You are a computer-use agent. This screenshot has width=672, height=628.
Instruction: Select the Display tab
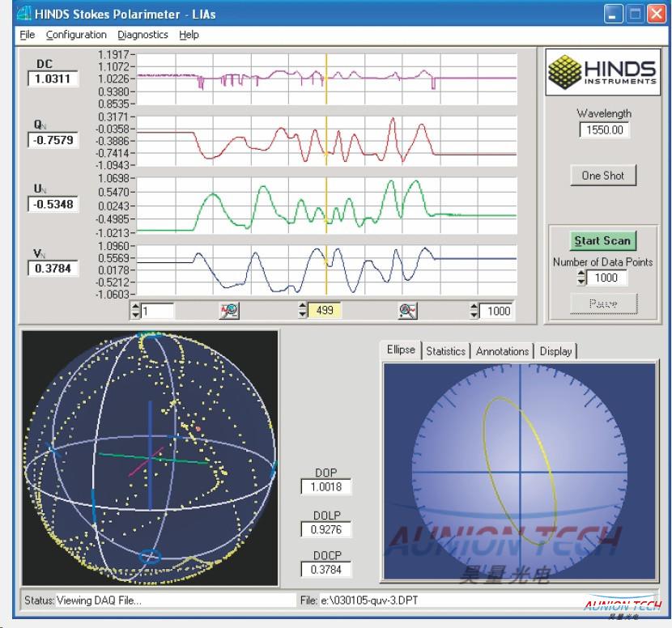(555, 351)
